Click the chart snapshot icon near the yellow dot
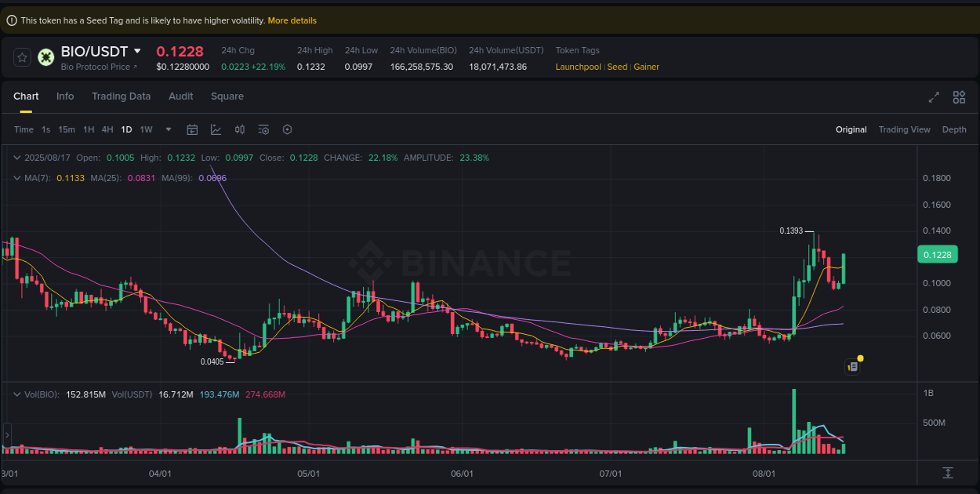This screenshot has height=494, width=980. pos(852,366)
